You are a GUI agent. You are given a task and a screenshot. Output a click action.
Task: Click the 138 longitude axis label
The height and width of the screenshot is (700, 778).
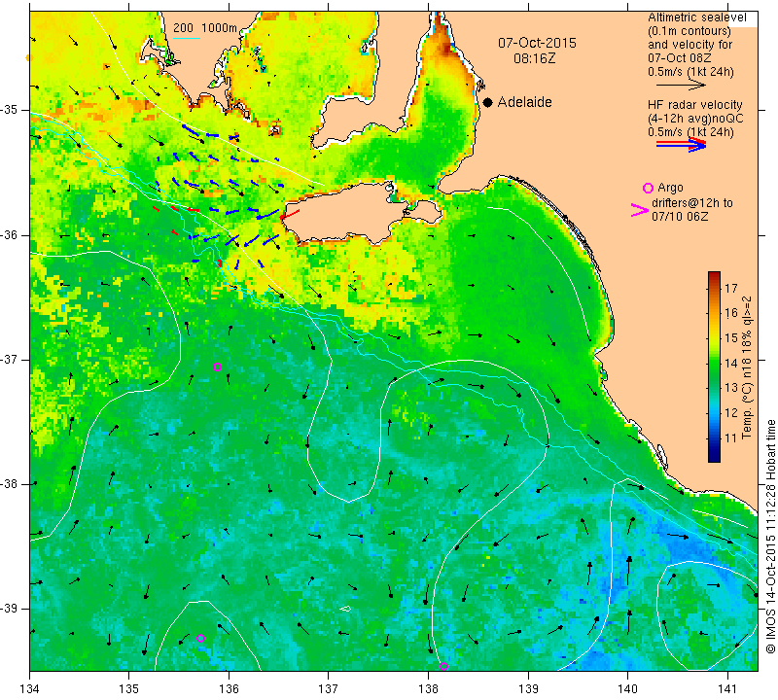[x=428, y=689]
